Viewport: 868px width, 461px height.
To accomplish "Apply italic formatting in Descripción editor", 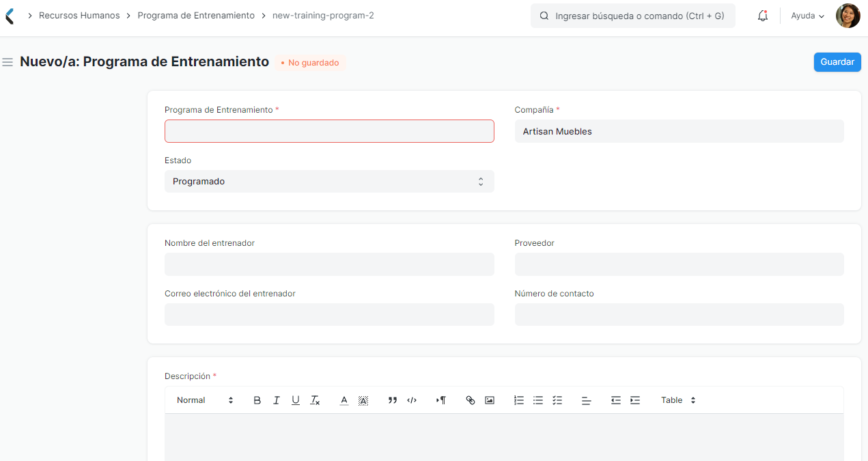I will (277, 400).
